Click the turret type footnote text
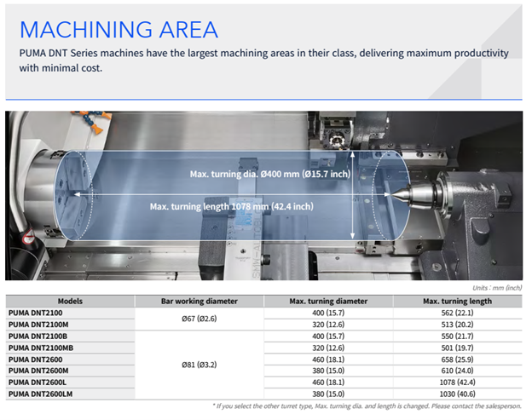The width and height of the screenshot is (532, 420). (x=367, y=406)
